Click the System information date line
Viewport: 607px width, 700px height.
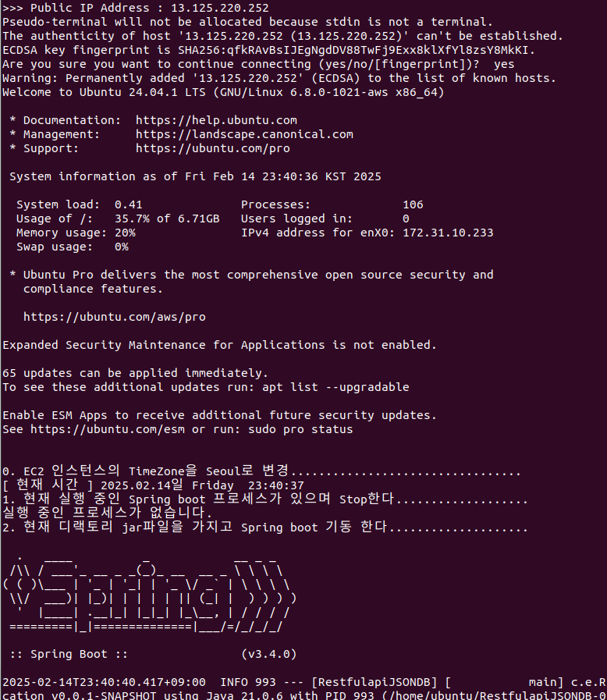coord(196,177)
